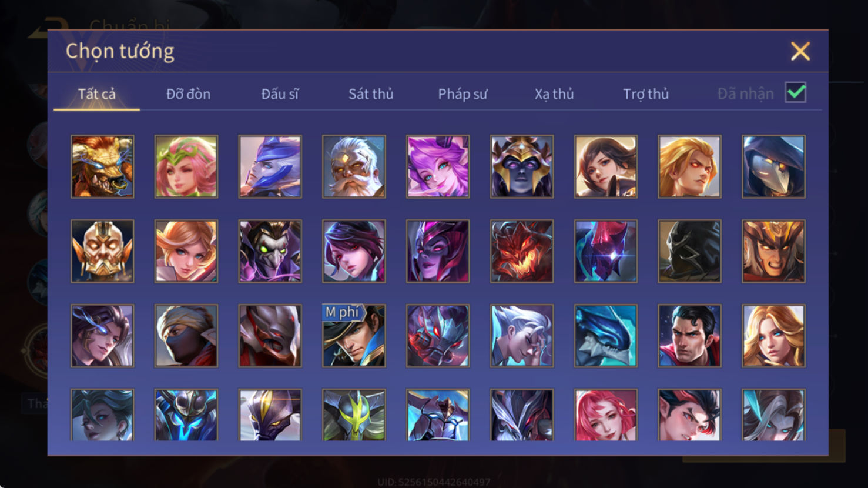Select the Superman hero portrait

coord(689,336)
